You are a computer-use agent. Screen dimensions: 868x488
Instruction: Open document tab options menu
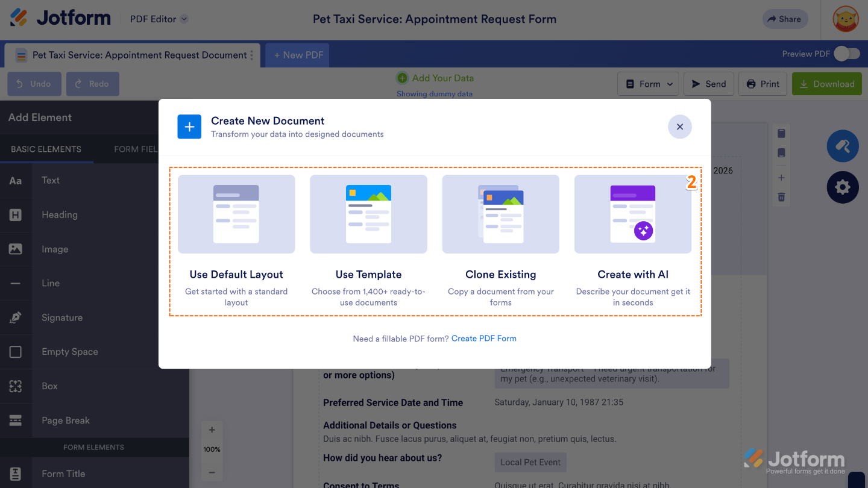[x=252, y=55]
